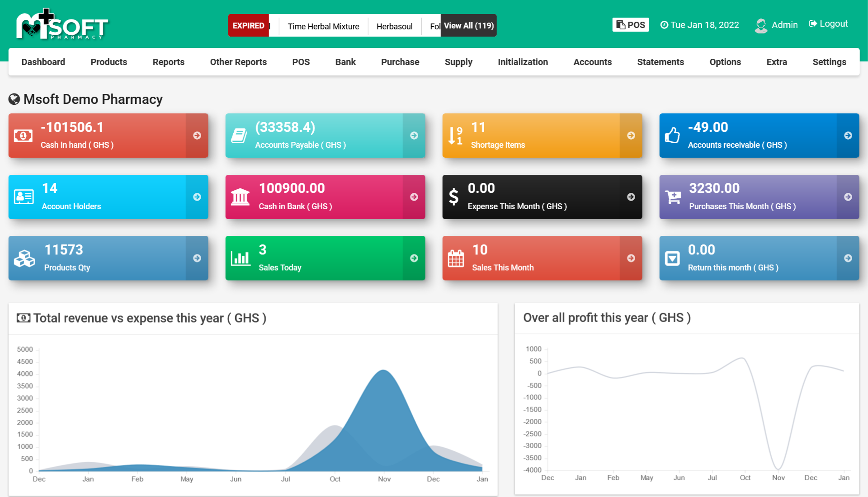Click the Return this month box icon

pyautogui.click(x=672, y=258)
